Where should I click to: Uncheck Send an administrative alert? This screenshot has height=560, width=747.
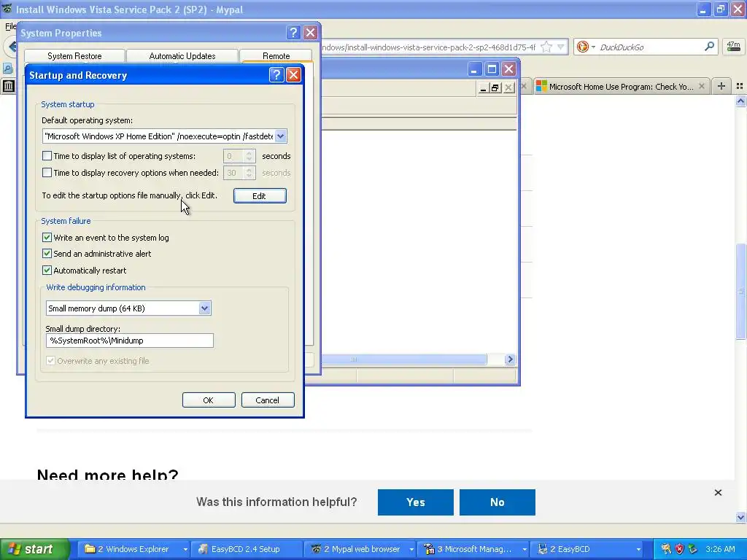[47, 253]
